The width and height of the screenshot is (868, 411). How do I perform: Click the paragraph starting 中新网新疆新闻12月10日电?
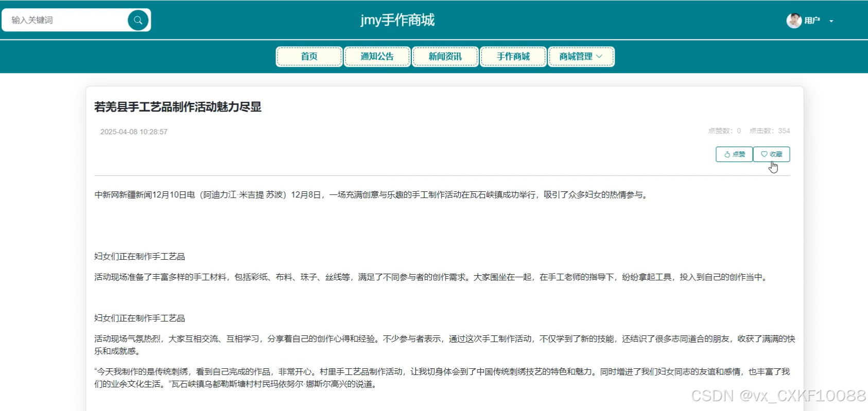coord(372,195)
